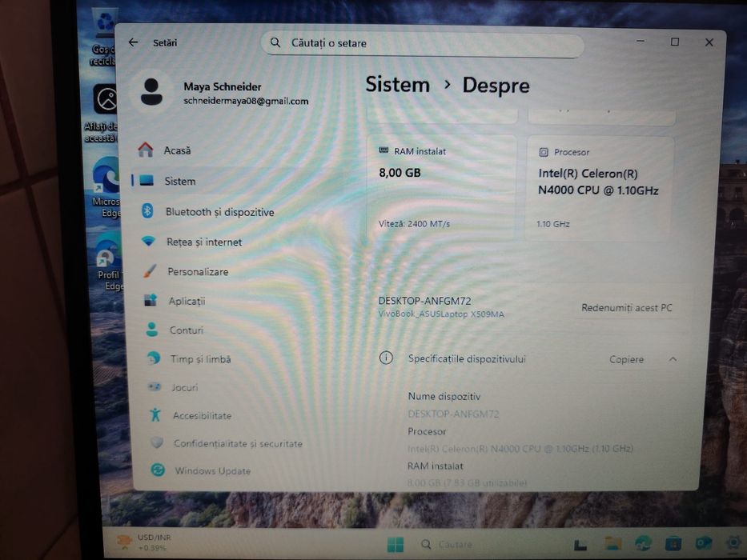Click the Viteză: 2400 MT/s text
Screen dimensions: 747x560
(x=414, y=223)
